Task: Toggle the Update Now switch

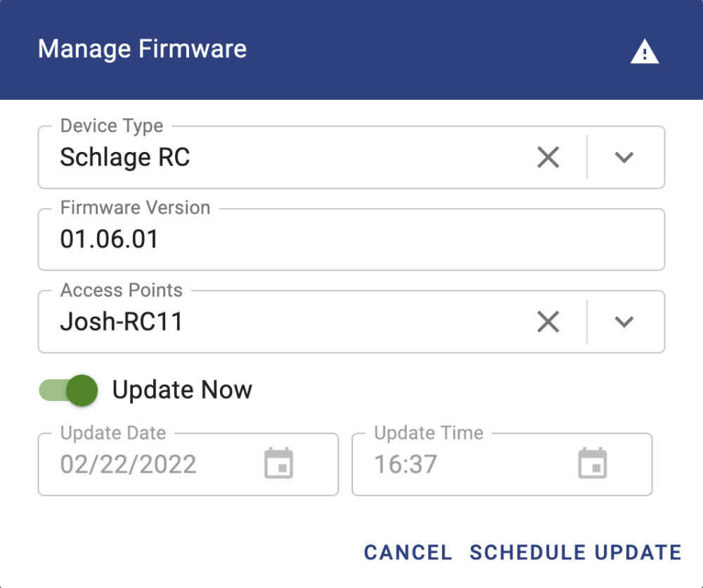Action: (68, 389)
